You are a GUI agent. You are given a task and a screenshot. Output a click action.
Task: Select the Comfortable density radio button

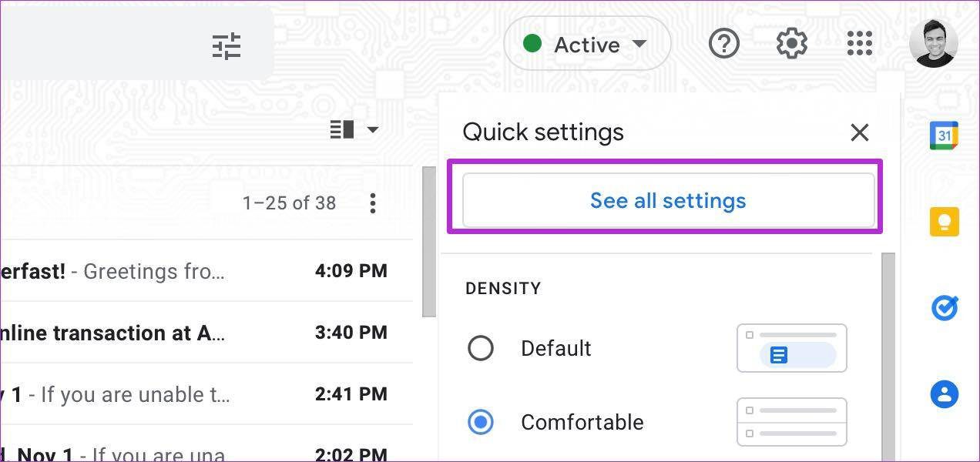(x=481, y=422)
